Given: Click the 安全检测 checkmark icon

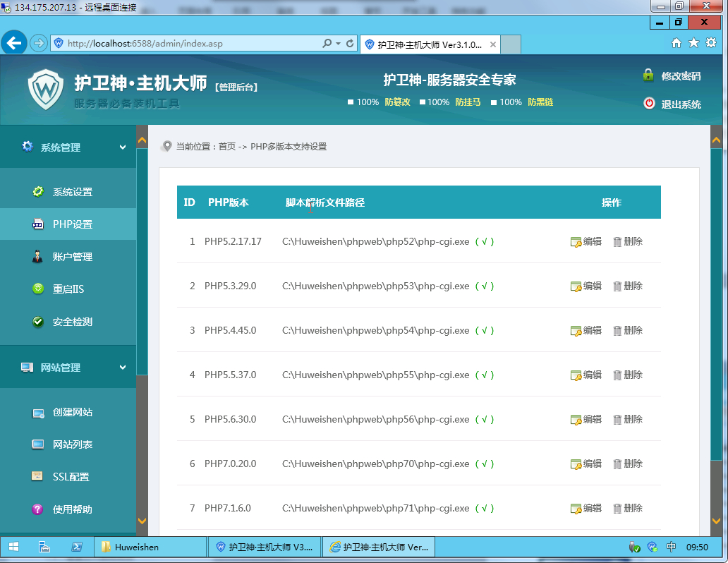Looking at the screenshot, I should (x=38, y=322).
